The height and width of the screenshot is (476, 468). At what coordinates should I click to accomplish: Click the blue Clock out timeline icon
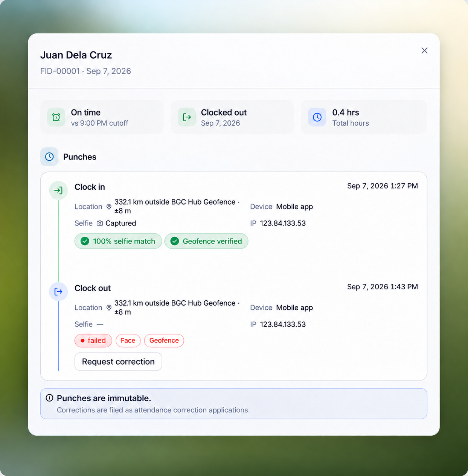point(58,292)
